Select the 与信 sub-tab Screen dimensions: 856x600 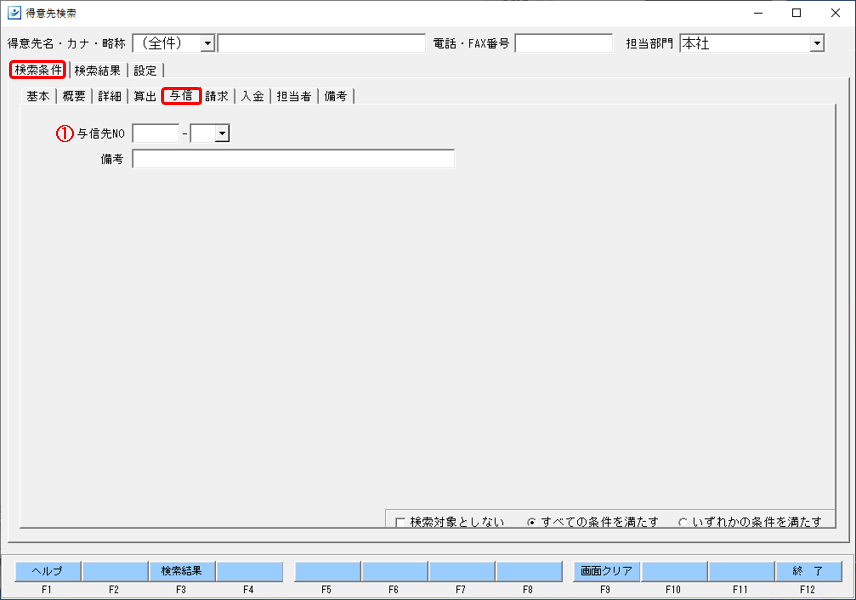point(181,96)
